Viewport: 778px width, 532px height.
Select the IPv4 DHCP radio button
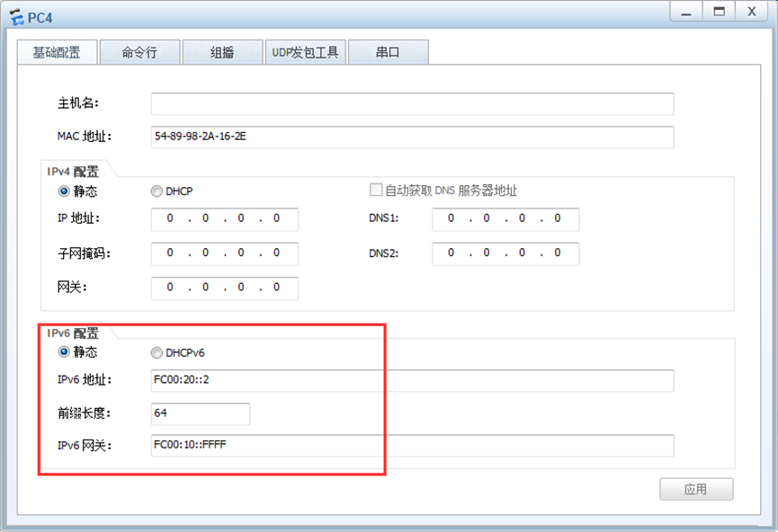point(156,191)
